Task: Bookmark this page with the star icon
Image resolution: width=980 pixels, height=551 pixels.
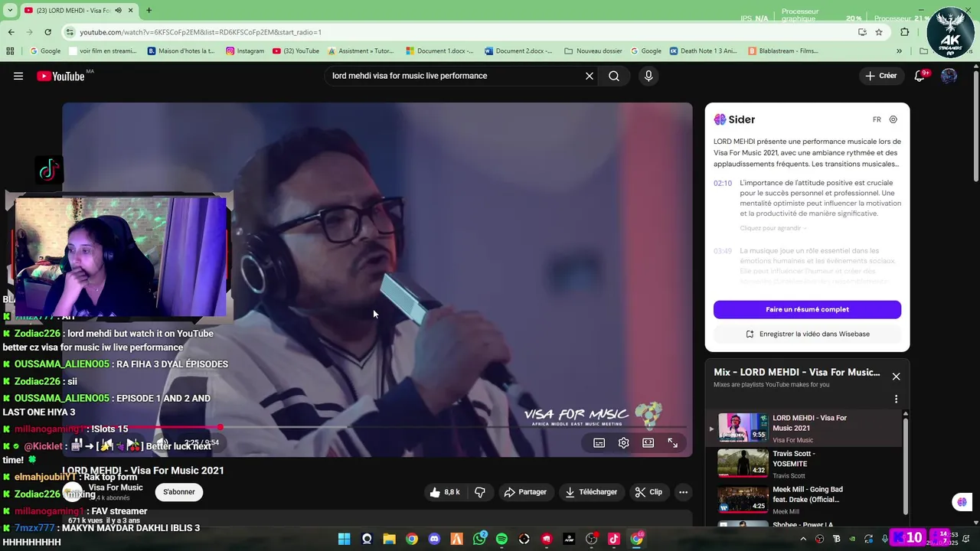Action: point(879,32)
